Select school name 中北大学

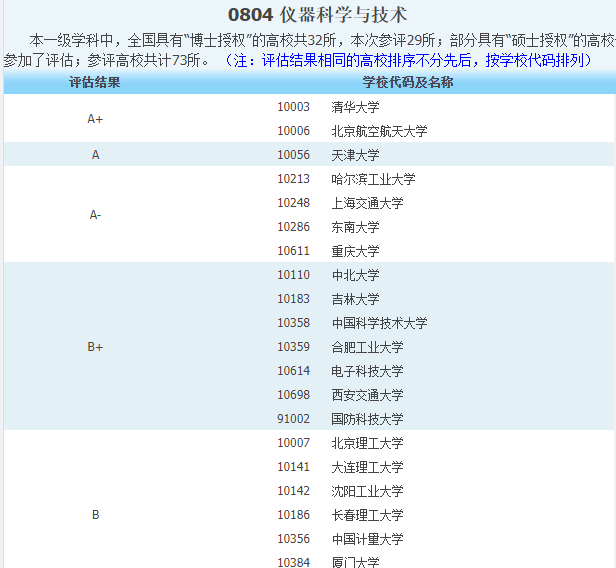(355, 275)
